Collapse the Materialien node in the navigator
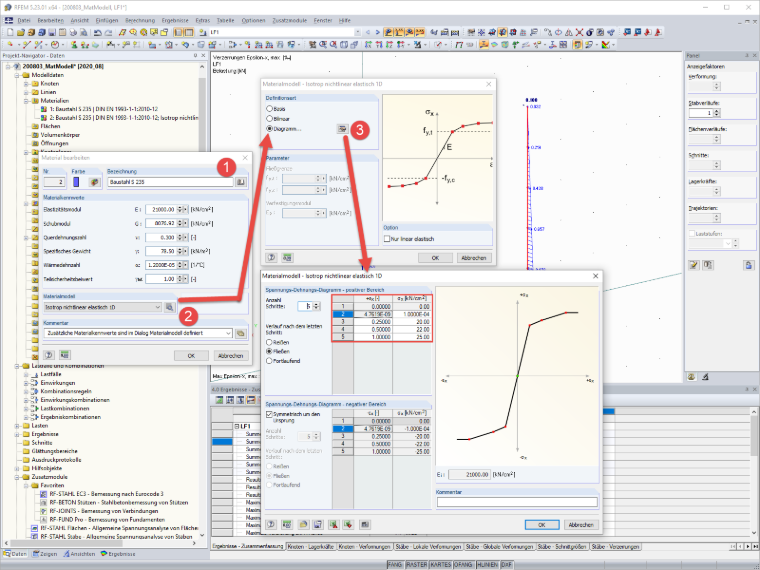The image size is (760, 570). [26, 101]
